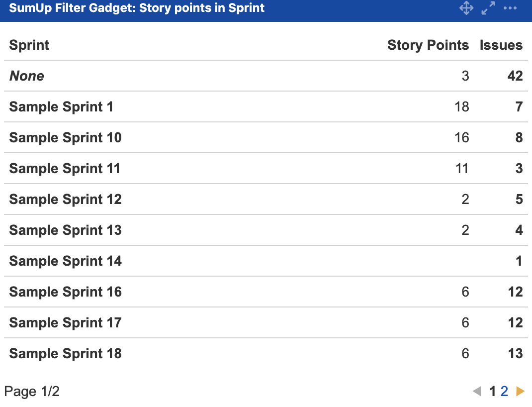Click the grey previous page arrow
This screenshot has width=532, height=407.
(x=478, y=392)
